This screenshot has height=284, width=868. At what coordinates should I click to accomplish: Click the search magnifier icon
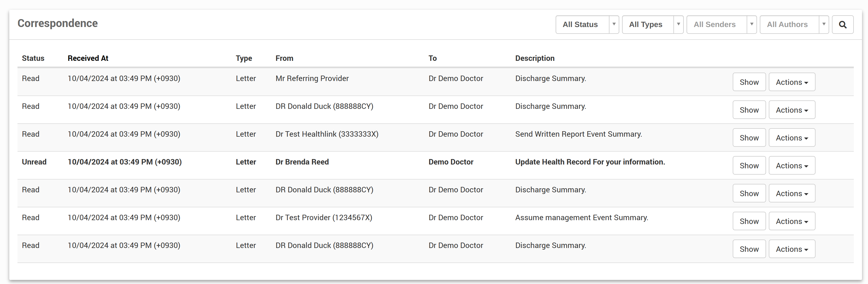(842, 25)
